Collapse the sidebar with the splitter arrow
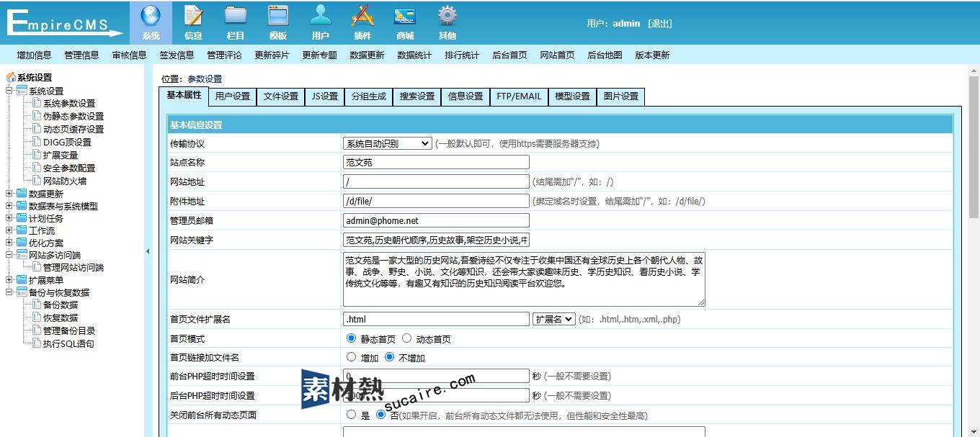This screenshot has width=980, height=437. tap(148, 251)
